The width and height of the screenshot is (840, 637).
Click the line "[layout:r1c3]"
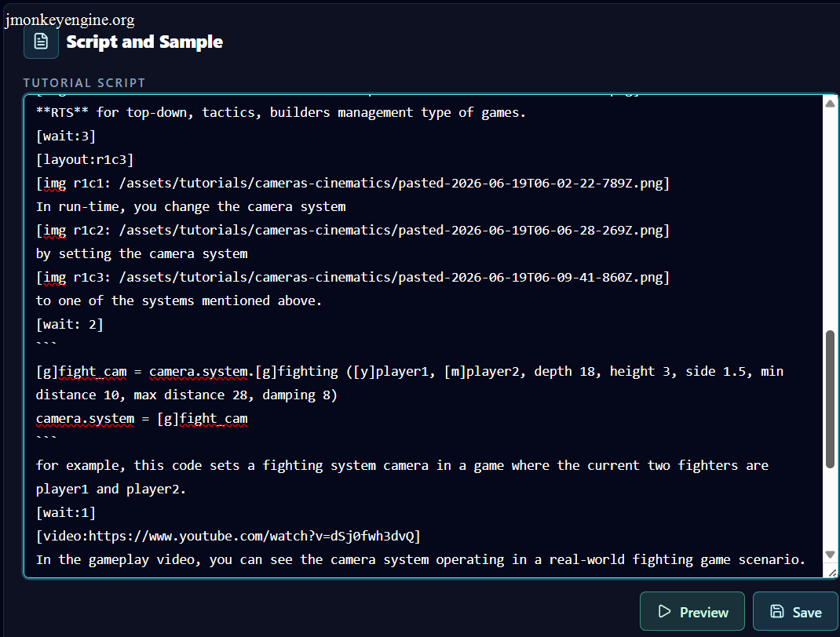coord(85,159)
